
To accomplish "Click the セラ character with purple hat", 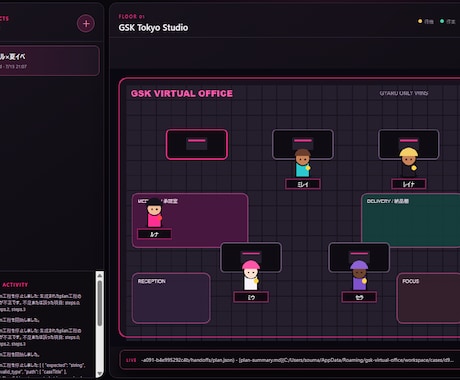I will (x=359, y=275).
